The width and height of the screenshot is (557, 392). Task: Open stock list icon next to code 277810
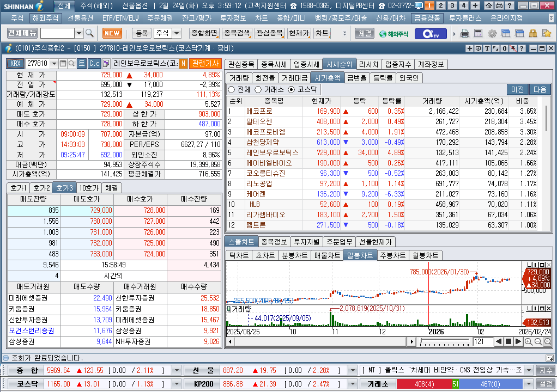click(x=63, y=64)
